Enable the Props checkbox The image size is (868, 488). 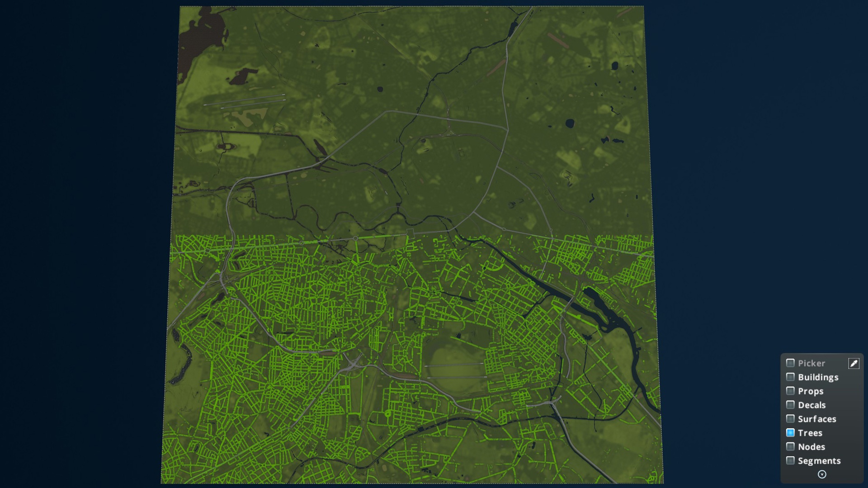(x=791, y=391)
